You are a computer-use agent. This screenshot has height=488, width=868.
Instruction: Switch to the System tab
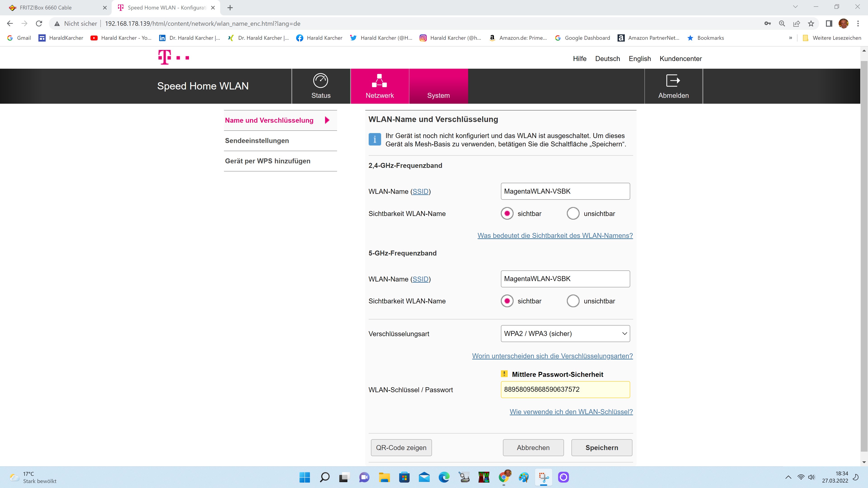438,87
